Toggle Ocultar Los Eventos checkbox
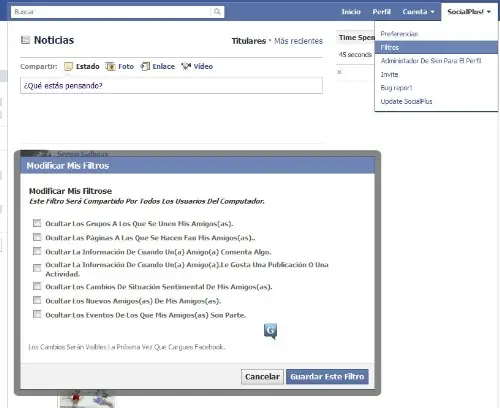Screen dimensions: 500x408 tap(37, 314)
